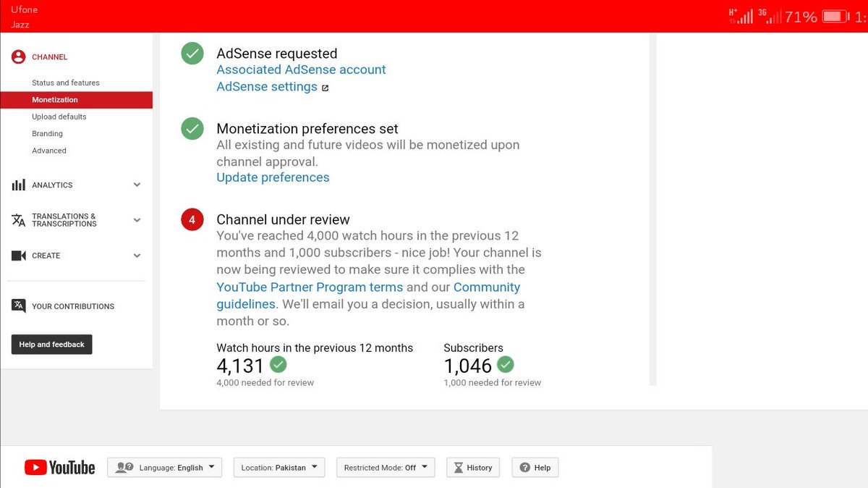Click the History button in footer
This screenshot has height=488, width=868.
473,468
